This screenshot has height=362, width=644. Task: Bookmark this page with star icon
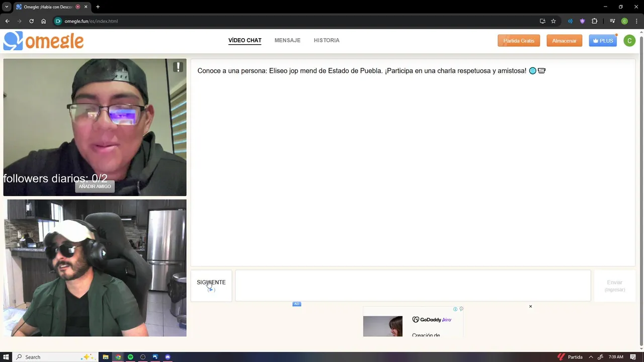[553, 21]
